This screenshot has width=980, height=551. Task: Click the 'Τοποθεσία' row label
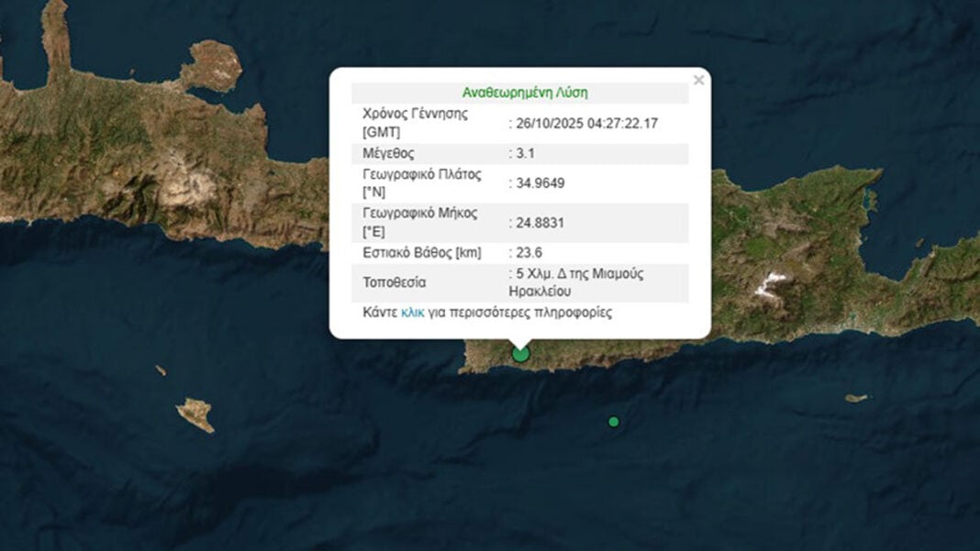(x=395, y=282)
